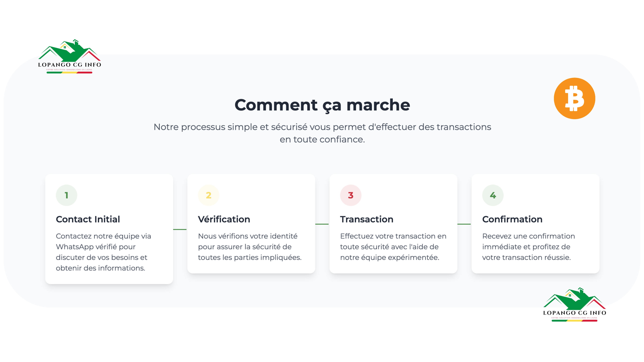The image size is (644, 362).
Task: Click connector line between steps 1 and 2
Action: pyautogui.click(x=180, y=229)
